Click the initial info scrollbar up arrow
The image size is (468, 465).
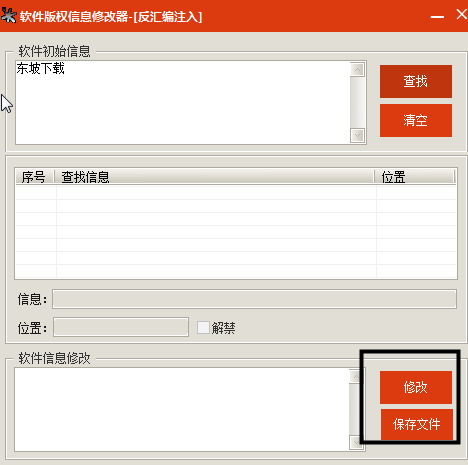(358, 69)
